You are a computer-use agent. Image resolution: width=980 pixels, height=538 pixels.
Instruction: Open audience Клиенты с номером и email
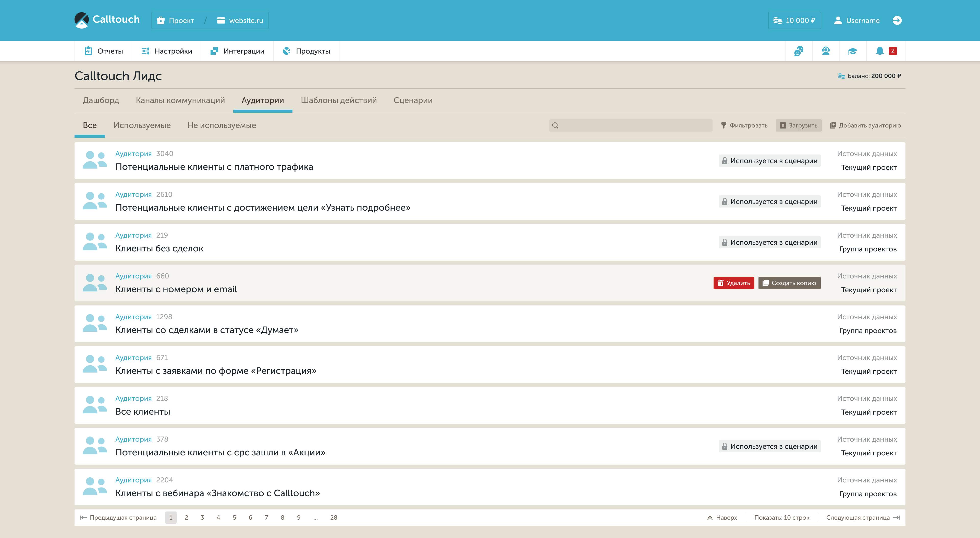click(176, 289)
